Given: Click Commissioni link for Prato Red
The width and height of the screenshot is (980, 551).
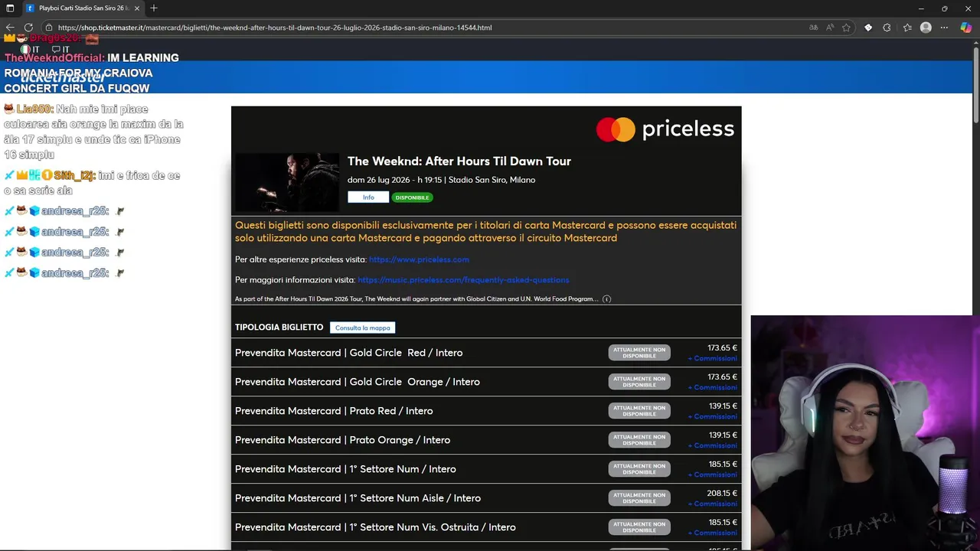Looking at the screenshot, I should [x=713, y=416].
